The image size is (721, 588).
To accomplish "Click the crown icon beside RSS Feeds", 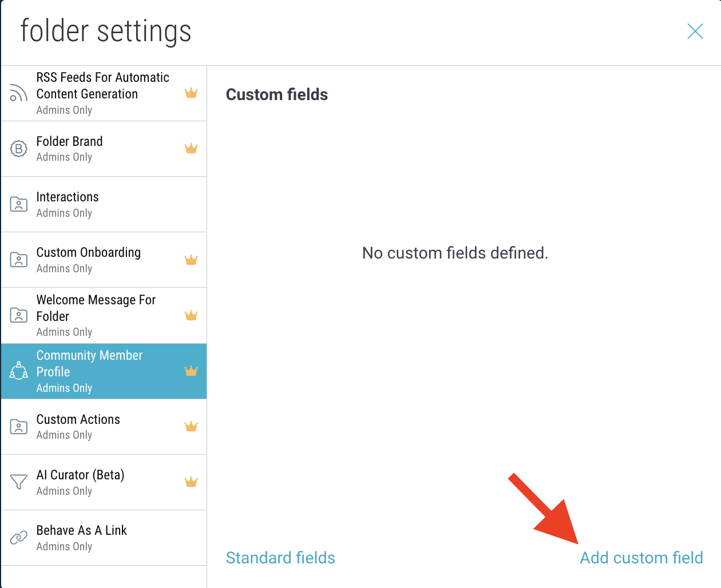I will [x=191, y=93].
